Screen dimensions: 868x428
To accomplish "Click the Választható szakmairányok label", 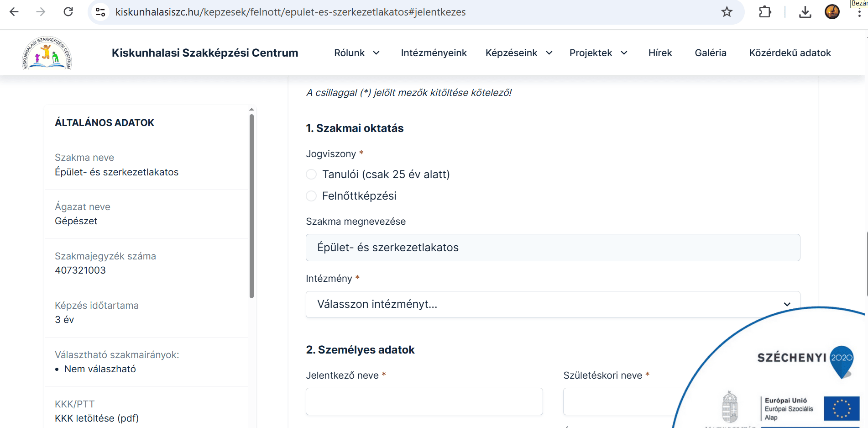I will [117, 355].
